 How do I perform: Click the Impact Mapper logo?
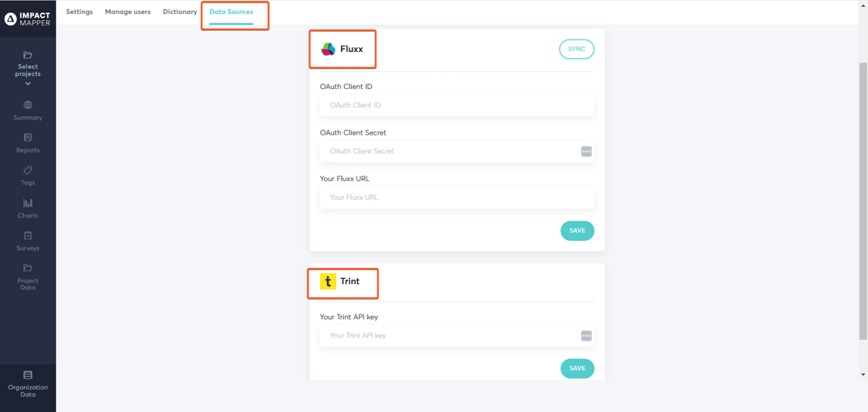28,19
